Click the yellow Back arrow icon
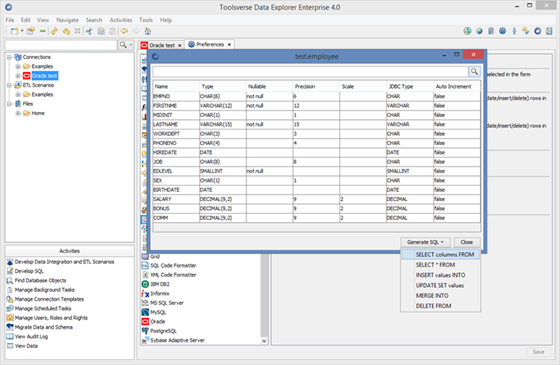The height and width of the screenshot is (365, 560). pyautogui.click(x=124, y=31)
